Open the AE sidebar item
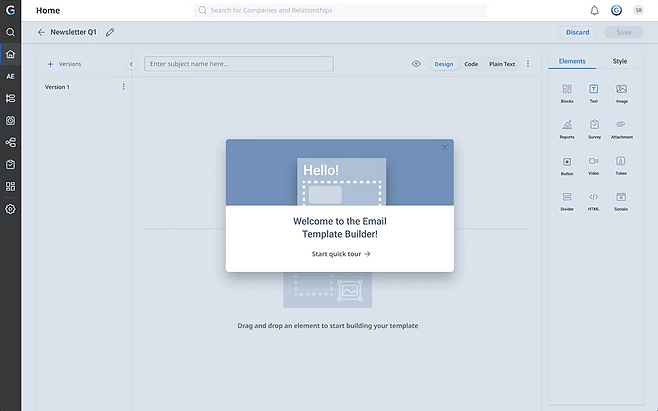The width and height of the screenshot is (658, 411). (x=10, y=76)
